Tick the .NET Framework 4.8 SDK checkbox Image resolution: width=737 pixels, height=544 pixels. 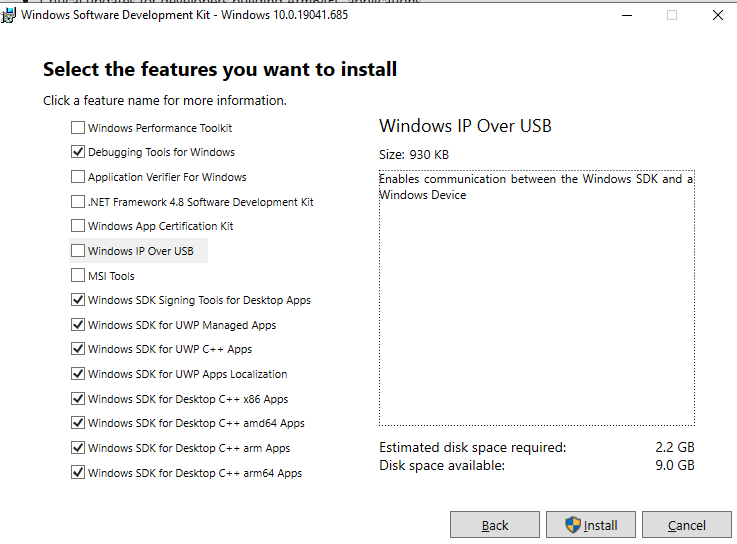tap(78, 202)
